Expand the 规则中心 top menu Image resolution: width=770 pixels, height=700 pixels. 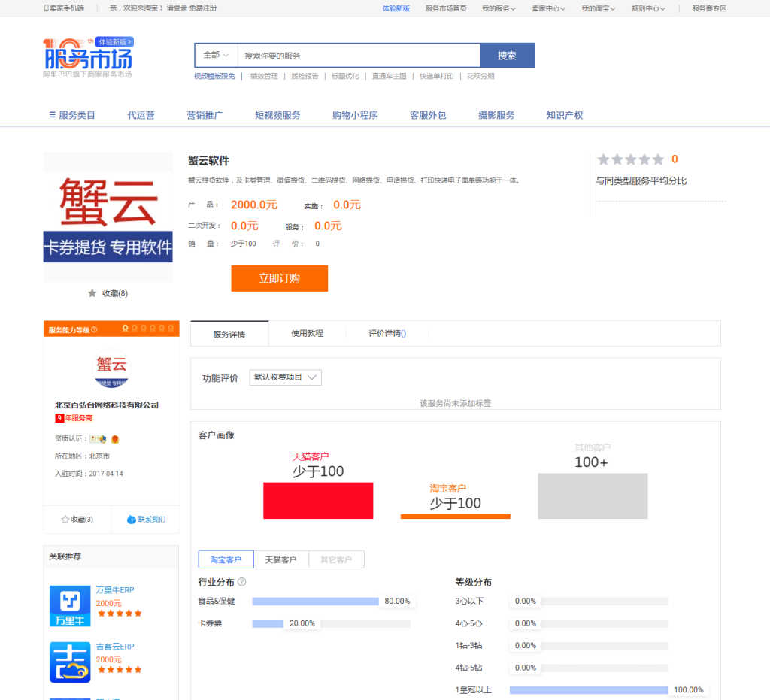[648, 8]
